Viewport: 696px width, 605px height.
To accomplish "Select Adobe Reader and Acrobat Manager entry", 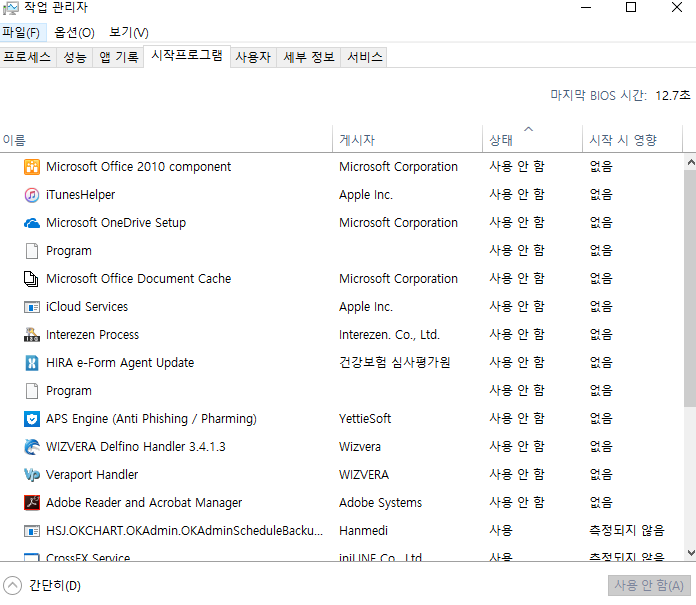I will [144, 502].
